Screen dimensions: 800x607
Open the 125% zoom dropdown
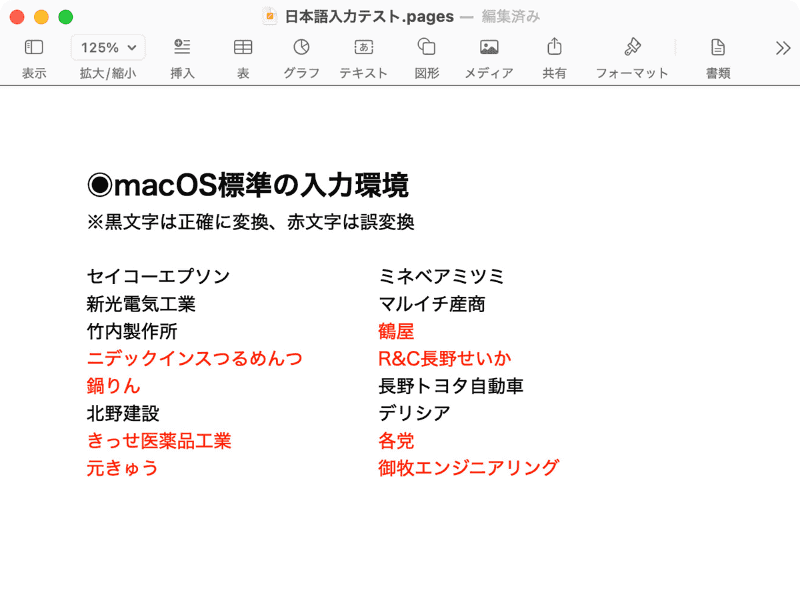click(x=108, y=47)
